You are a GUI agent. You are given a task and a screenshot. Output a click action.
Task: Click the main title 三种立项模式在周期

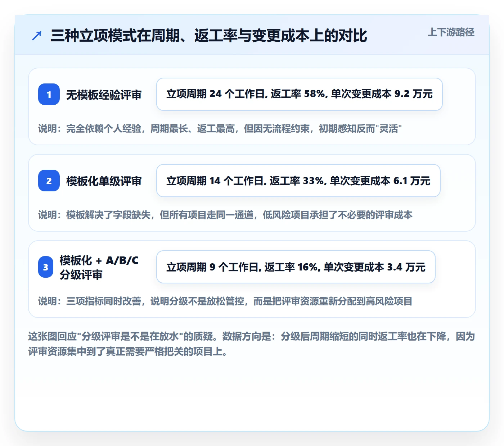[209, 36]
